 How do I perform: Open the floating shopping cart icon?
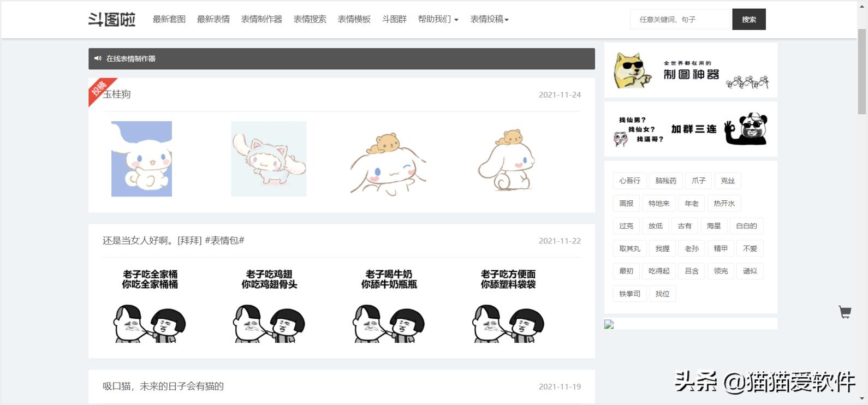click(x=845, y=312)
